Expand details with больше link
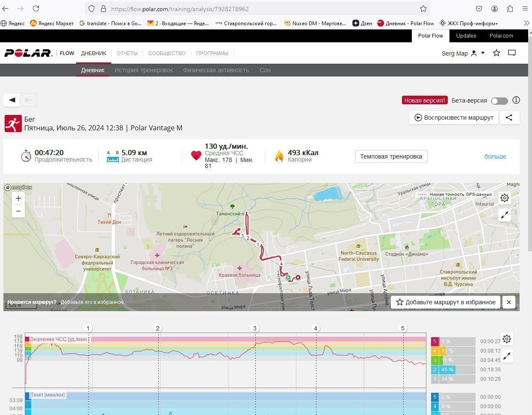Screen dimensions: 532x415 495,156
